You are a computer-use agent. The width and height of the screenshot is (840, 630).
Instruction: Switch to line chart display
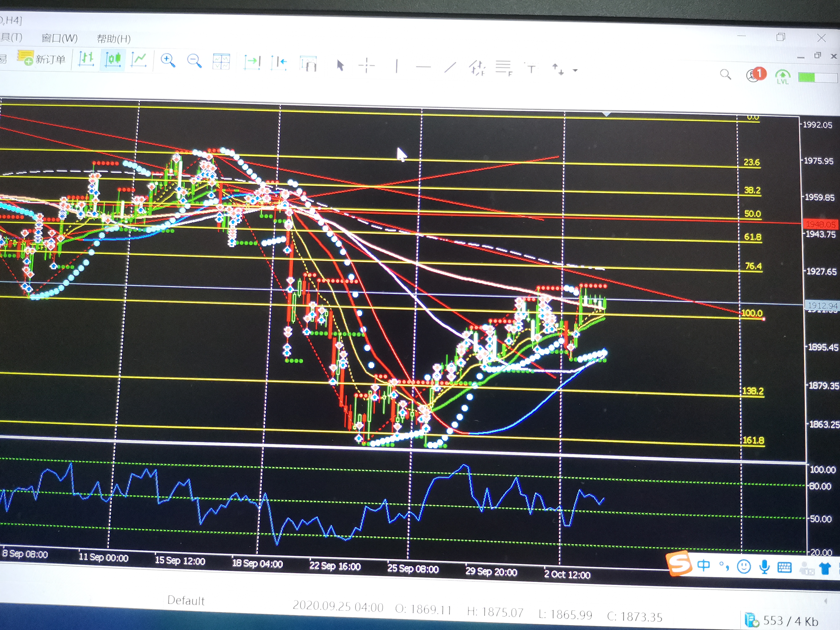pyautogui.click(x=139, y=60)
